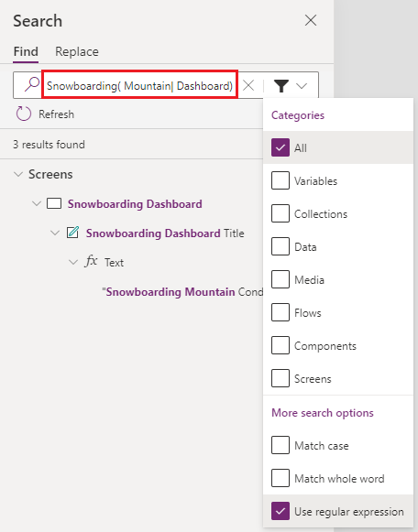Click the edit label icon beside Dashboard Title
418x532 pixels.
72,233
